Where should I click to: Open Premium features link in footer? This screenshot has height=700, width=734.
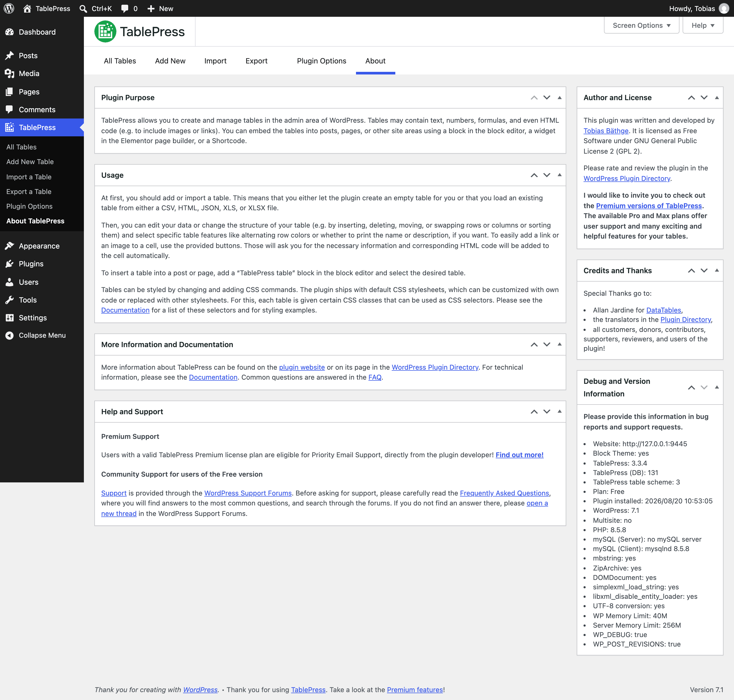tap(415, 690)
